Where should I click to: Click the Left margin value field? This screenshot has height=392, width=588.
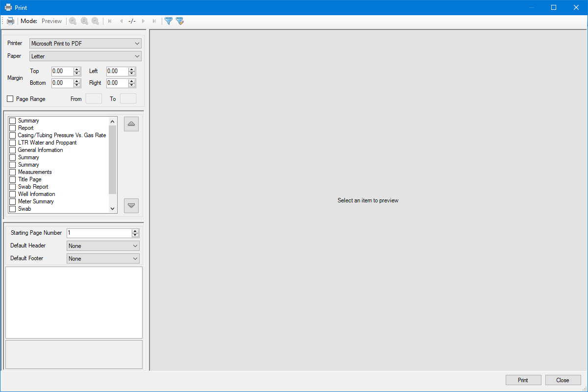117,71
